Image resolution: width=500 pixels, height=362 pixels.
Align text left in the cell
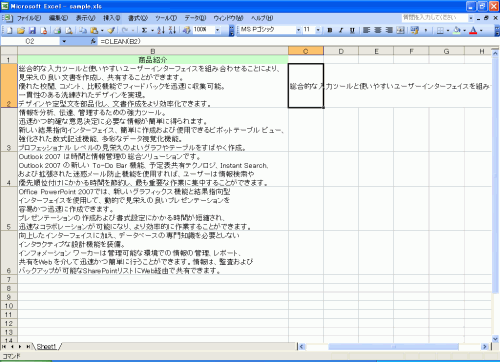(x=366, y=30)
